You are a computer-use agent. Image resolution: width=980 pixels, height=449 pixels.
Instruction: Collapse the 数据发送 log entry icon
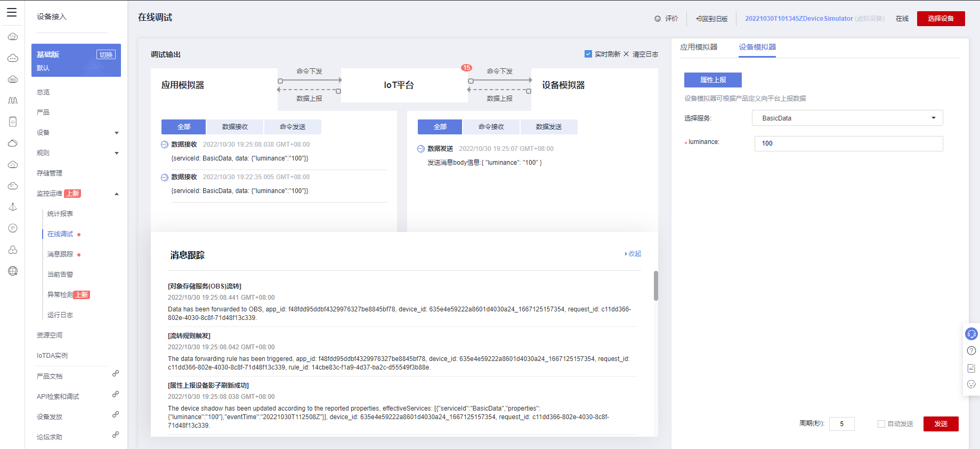pyautogui.click(x=421, y=149)
